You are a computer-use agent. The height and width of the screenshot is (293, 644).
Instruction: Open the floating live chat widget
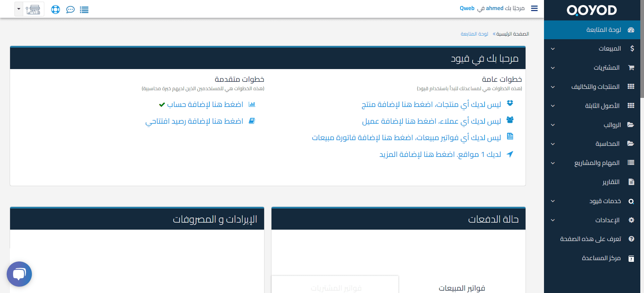(x=19, y=274)
